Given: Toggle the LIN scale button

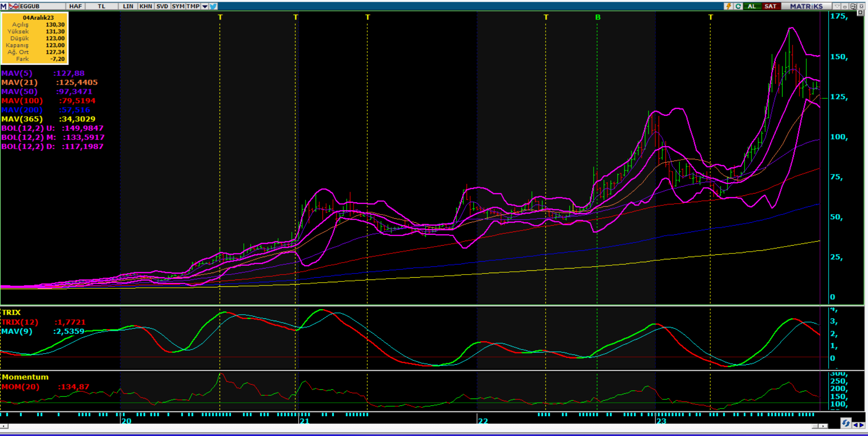Looking at the screenshot, I should [x=128, y=6].
